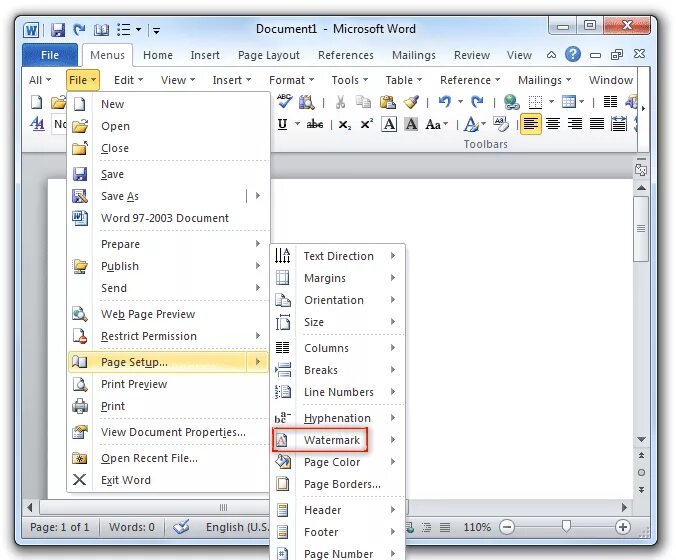Switch to the Page Layout ribbon tab
This screenshot has width=676, height=560.
(269, 55)
